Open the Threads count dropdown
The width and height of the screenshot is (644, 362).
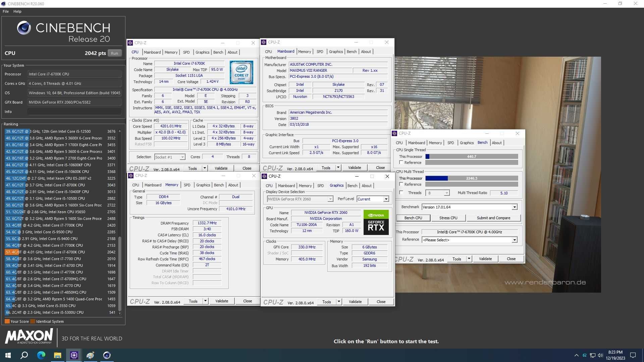tap(446, 193)
